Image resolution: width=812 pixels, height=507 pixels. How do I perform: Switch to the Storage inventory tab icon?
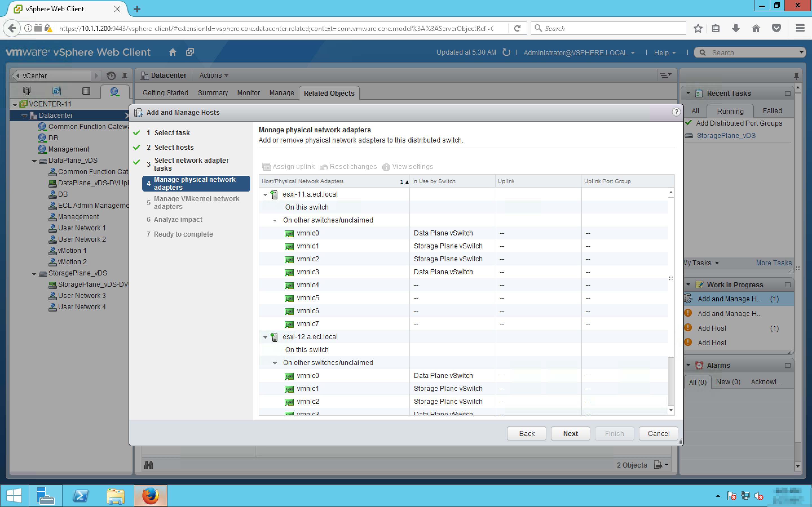[x=86, y=91]
